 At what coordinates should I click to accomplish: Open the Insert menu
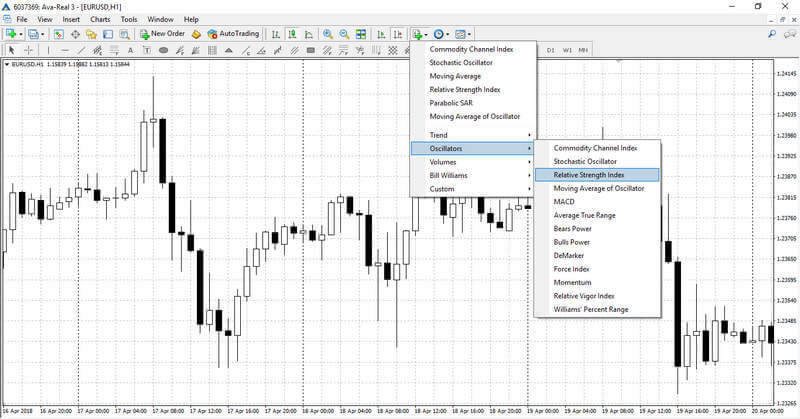coord(71,19)
